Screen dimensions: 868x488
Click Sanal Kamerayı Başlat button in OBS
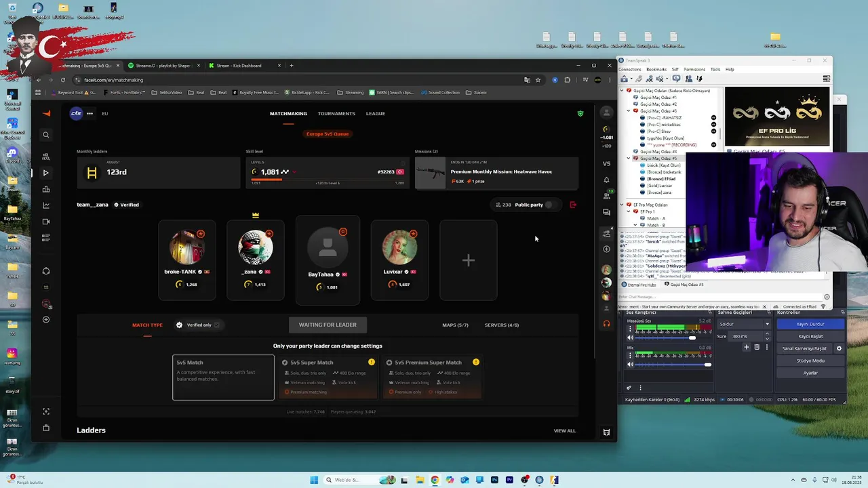(x=805, y=348)
